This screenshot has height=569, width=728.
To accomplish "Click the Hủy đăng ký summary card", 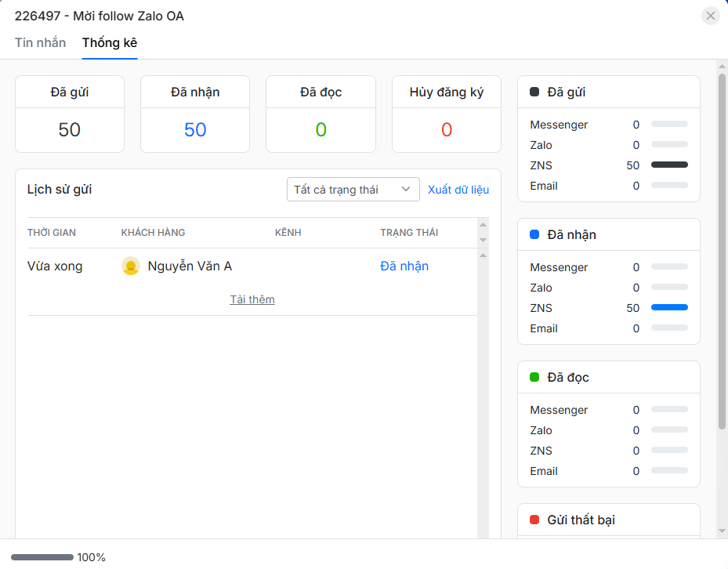I will (447, 114).
